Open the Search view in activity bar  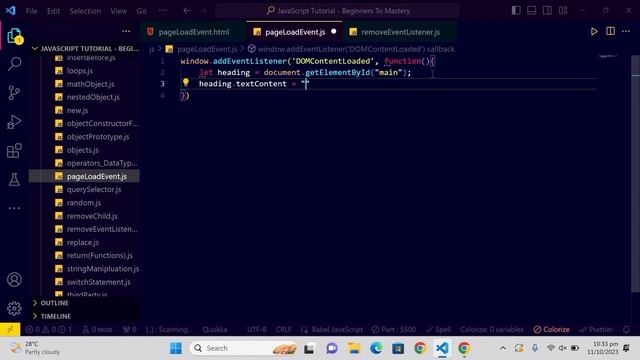(x=14, y=64)
